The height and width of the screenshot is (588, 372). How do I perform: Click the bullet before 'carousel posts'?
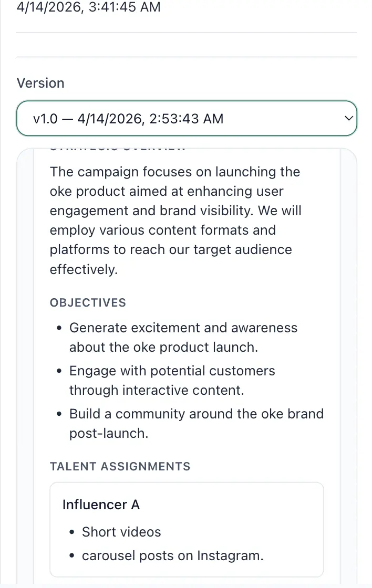(x=73, y=556)
